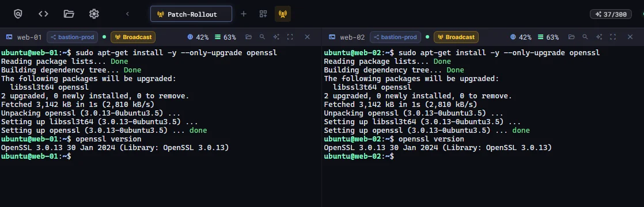Click the bastion-prod chip in web-02 pane
Screen dimensions: 644x207
[395, 37]
